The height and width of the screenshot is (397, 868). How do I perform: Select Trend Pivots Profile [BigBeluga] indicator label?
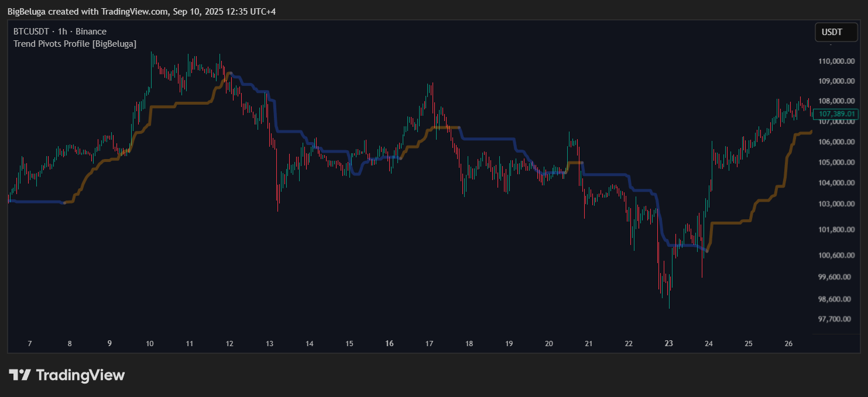[75, 44]
